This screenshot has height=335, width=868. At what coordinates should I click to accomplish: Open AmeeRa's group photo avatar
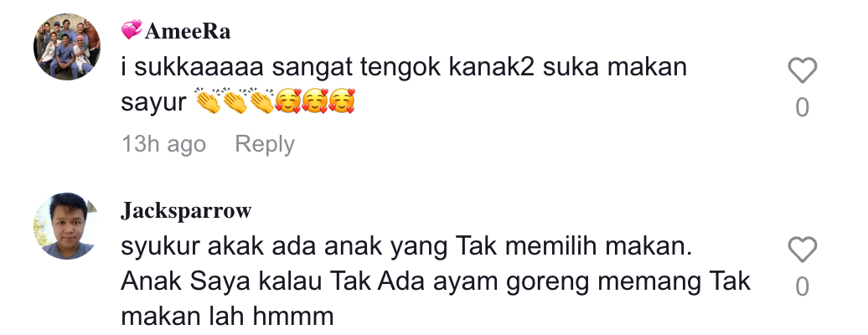click(x=67, y=47)
